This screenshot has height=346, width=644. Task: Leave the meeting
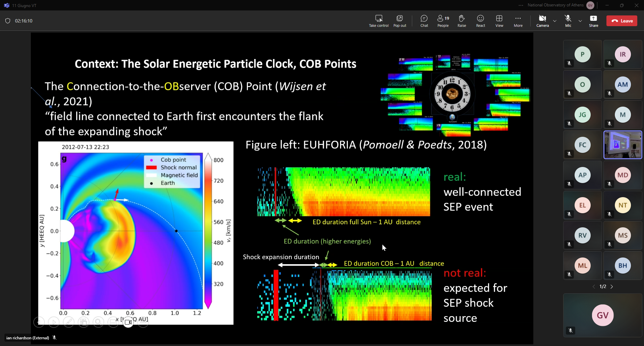pyautogui.click(x=622, y=21)
